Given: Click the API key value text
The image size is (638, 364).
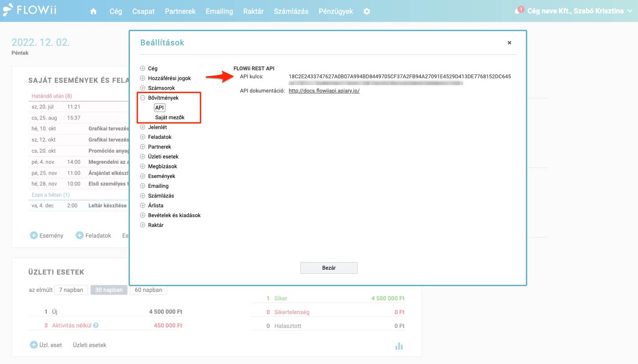Looking at the screenshot, I should point(400,77).
